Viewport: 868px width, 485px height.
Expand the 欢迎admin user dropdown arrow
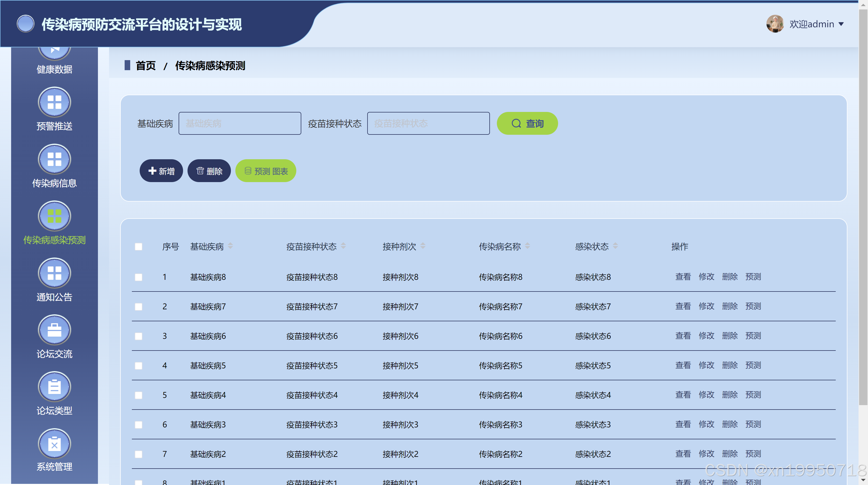(x=841, y=24)
